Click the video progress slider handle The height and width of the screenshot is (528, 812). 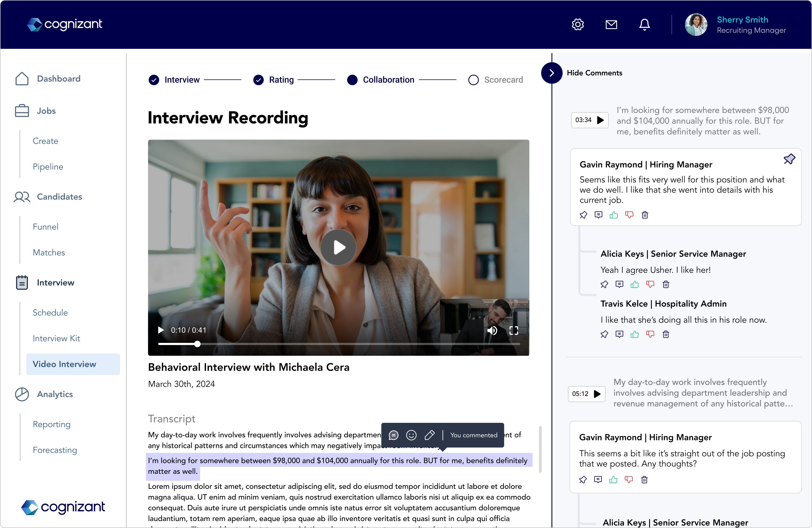coord(197,344)
